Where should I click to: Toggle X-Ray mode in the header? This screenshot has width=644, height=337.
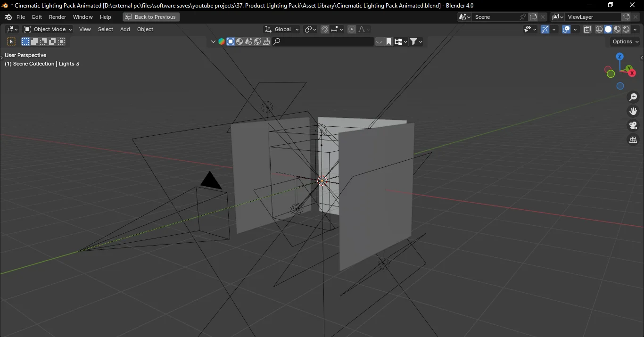pyautogui.click(x=588, y=29)
